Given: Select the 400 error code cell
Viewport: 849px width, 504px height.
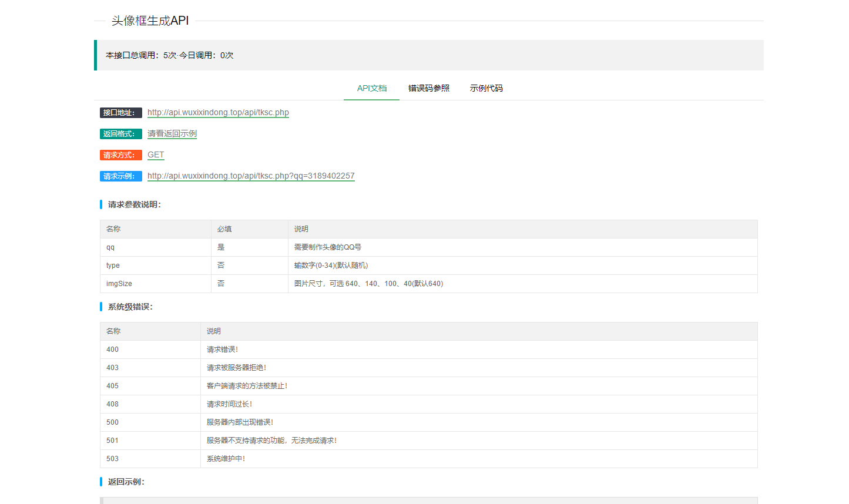Looking at the screenshot, I should (112, 350).
